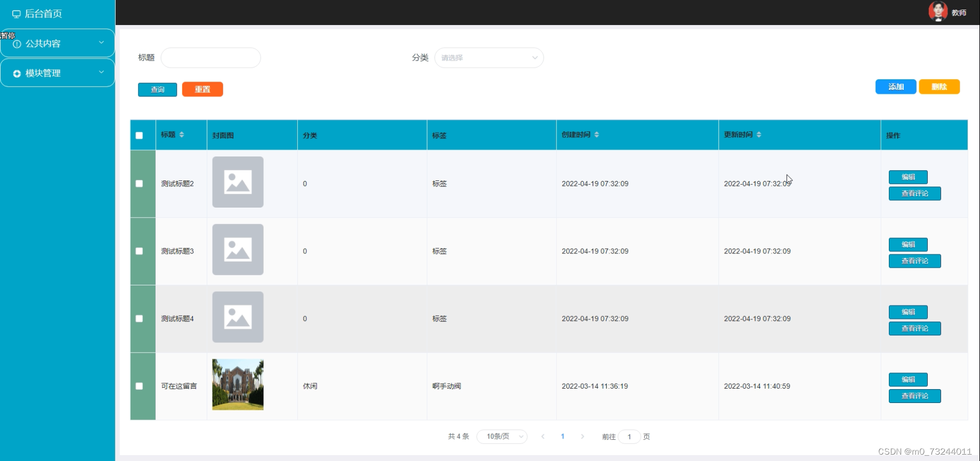
Task: Open placeholder cover image of 测试标题2
Action: (x=238, y=182)
